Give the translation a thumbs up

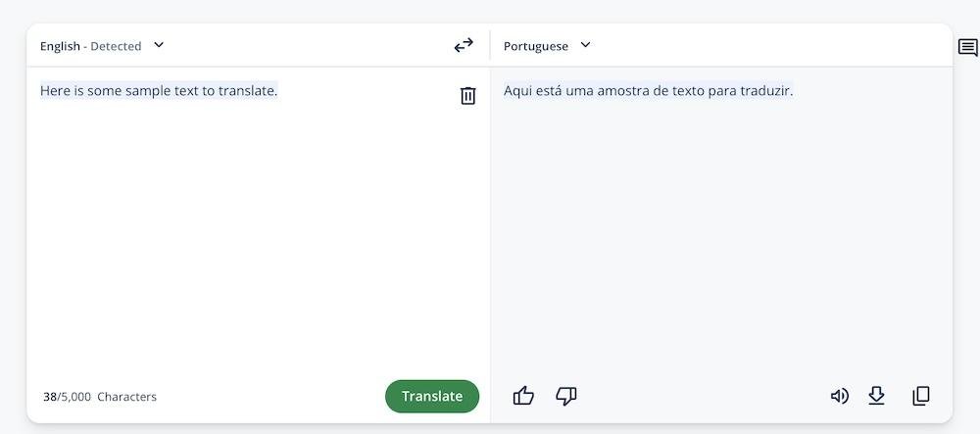(x=523, y=396)
